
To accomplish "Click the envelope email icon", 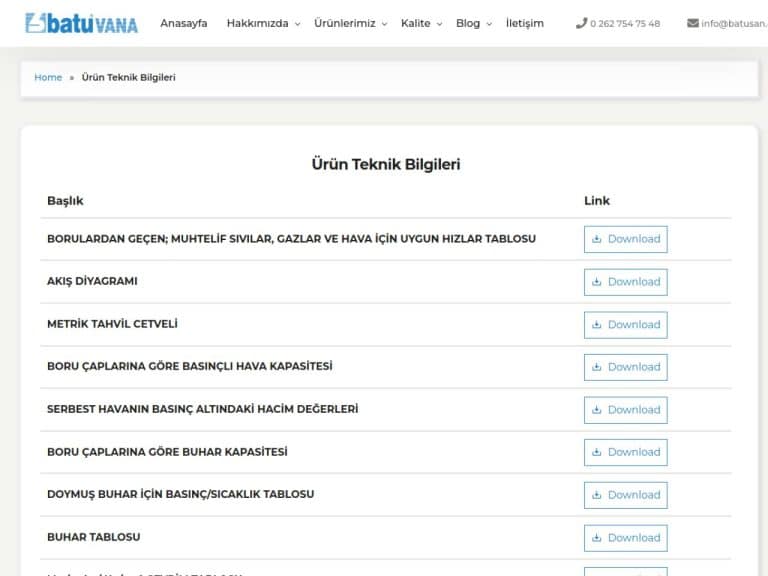I will click(x=693, y=23).
